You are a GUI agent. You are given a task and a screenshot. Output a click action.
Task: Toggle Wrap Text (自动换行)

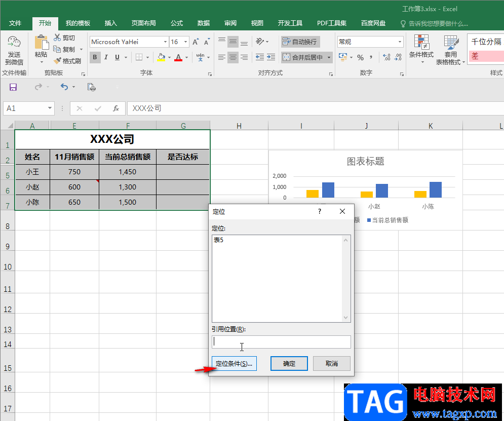300,42
